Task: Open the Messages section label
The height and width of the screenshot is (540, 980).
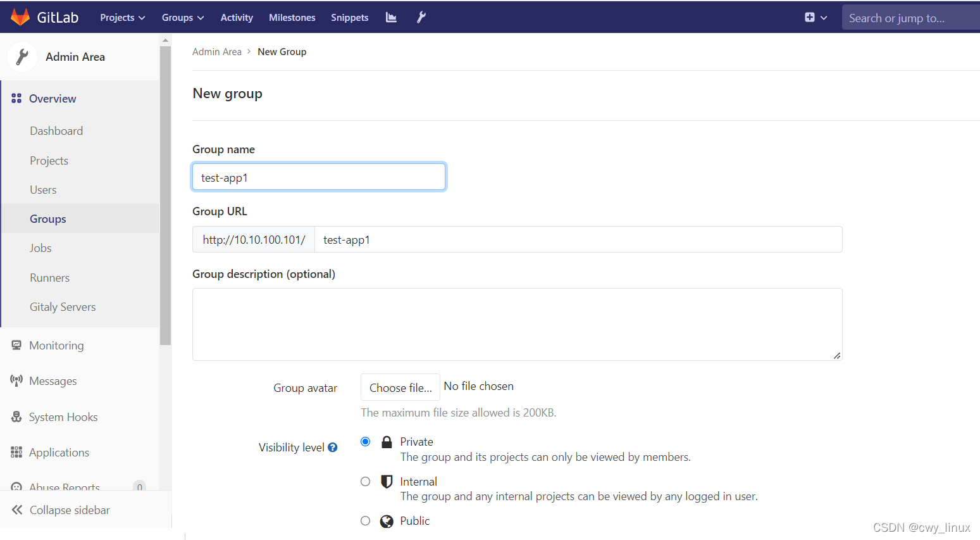Action: (53, 381)
